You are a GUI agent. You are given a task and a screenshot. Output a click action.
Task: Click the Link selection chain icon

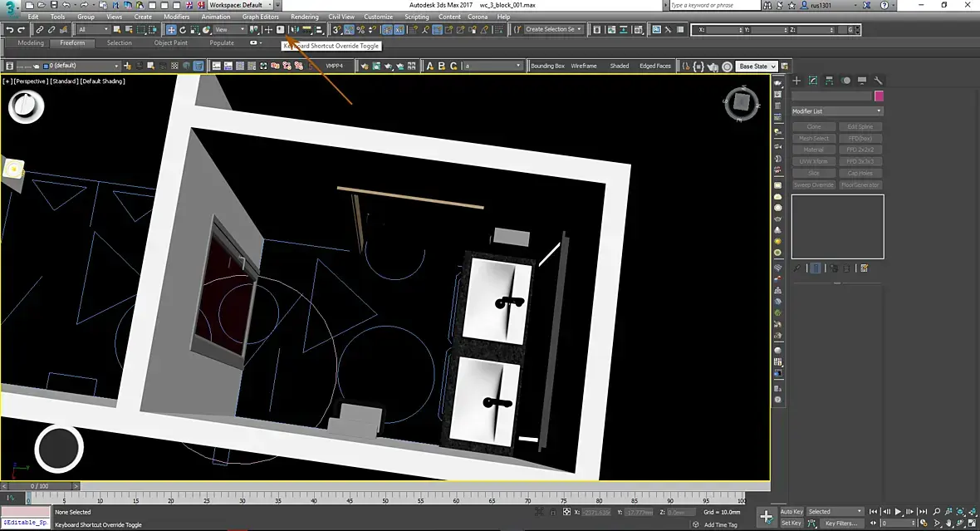(40, 29)
